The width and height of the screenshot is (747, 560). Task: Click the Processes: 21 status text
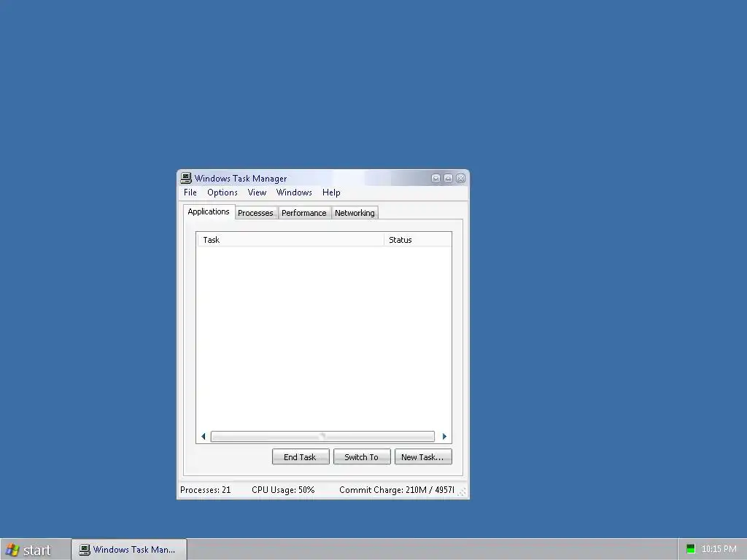[x=205, y=489]
